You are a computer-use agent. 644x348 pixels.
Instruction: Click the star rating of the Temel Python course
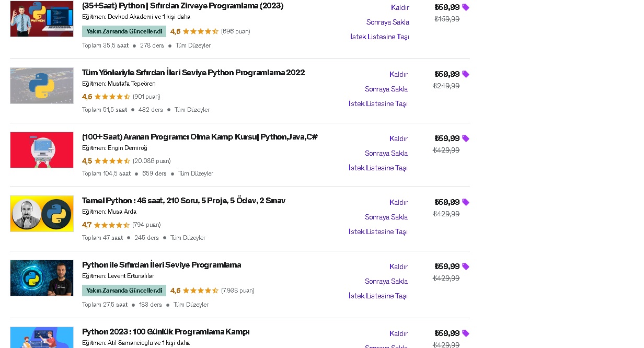point(112,225)
